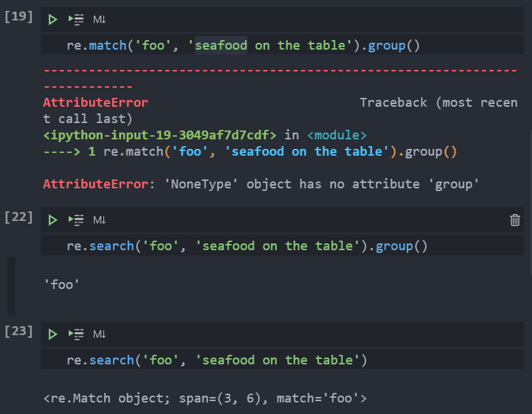Click the re.search(...).group() code in cell 22
This screenshot has width=532, height=414.
pyautogui.click(x=247, y=246)
